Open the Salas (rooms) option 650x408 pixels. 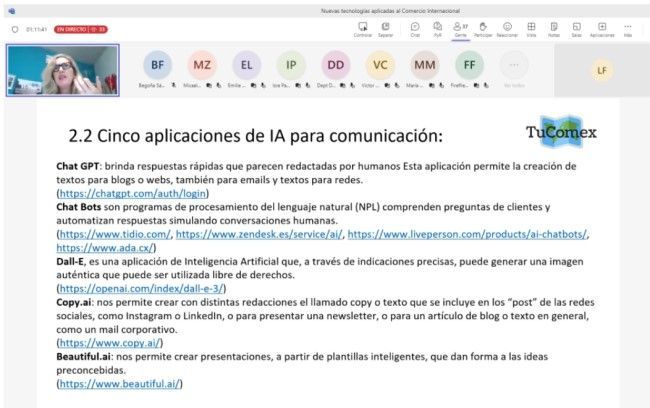pos(576,27)
